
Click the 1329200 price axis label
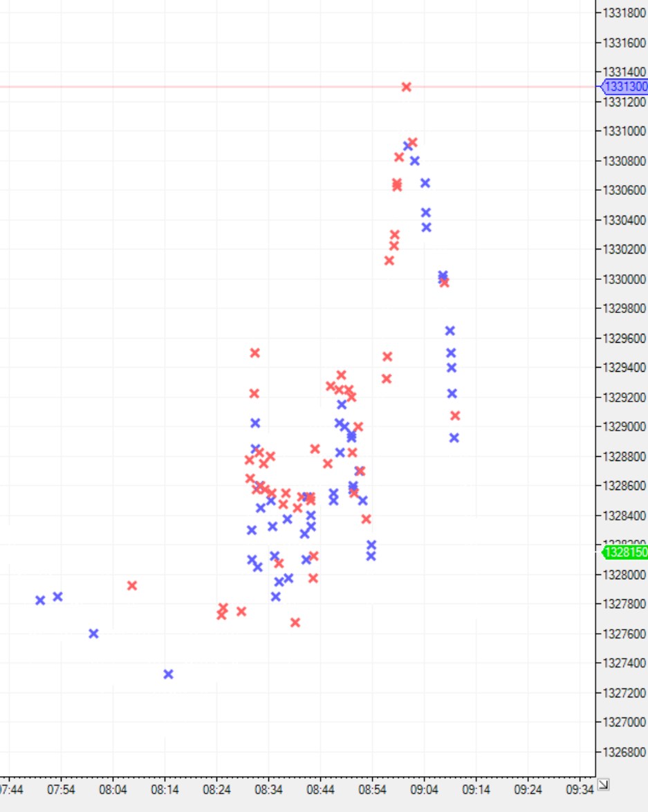point(624,397)
